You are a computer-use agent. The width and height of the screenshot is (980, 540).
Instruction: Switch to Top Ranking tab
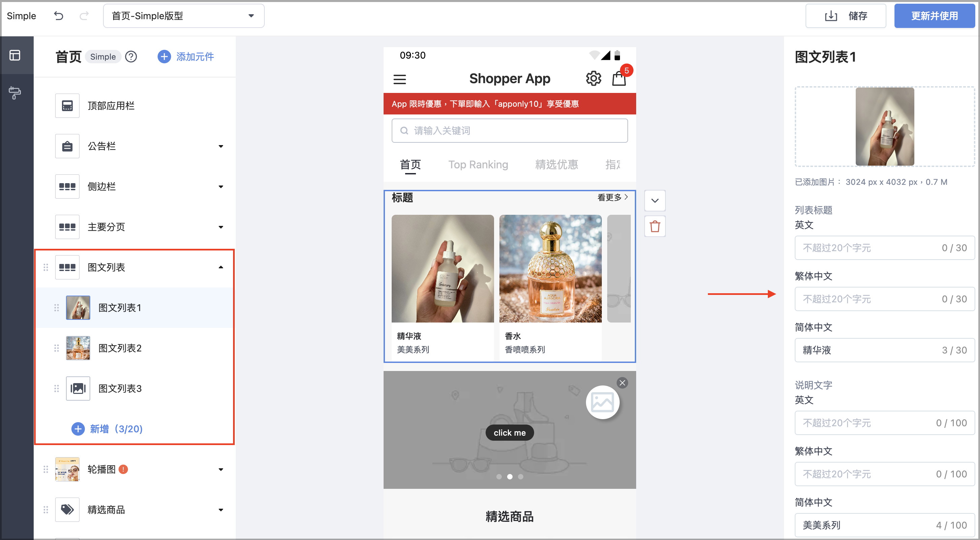click(x=478, y=165)
